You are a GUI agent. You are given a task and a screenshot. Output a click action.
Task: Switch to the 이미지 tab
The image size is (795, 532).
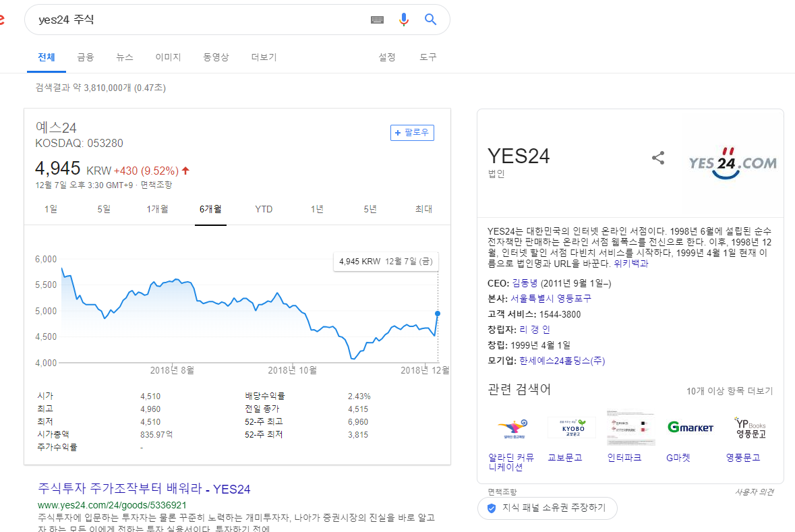(168, 57)
